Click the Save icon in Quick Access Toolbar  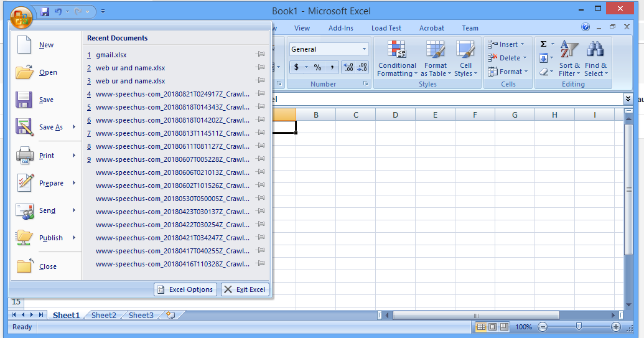45,12
